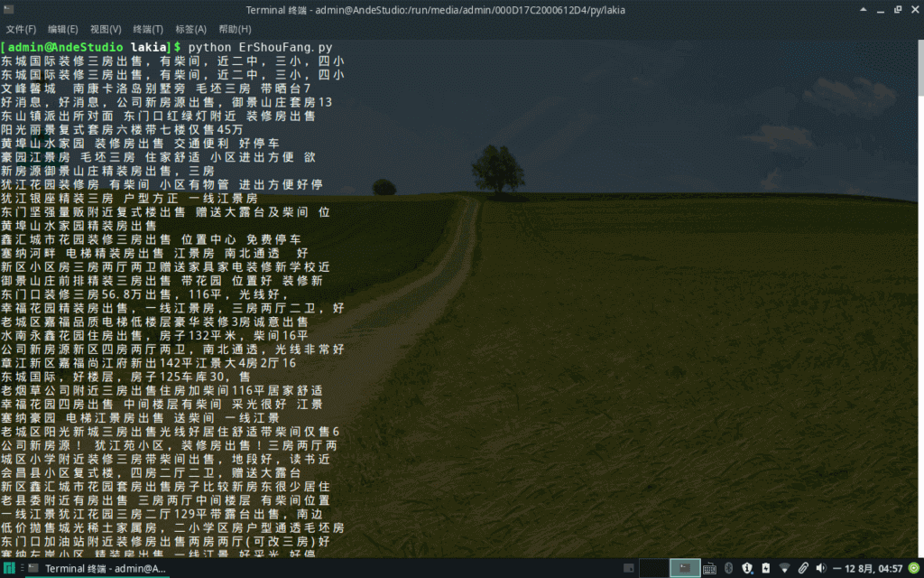Click the keyboard layout tray icon
The height and width of the screenshot is (578, 924).
pyautogui.click(x=709, y=568)
